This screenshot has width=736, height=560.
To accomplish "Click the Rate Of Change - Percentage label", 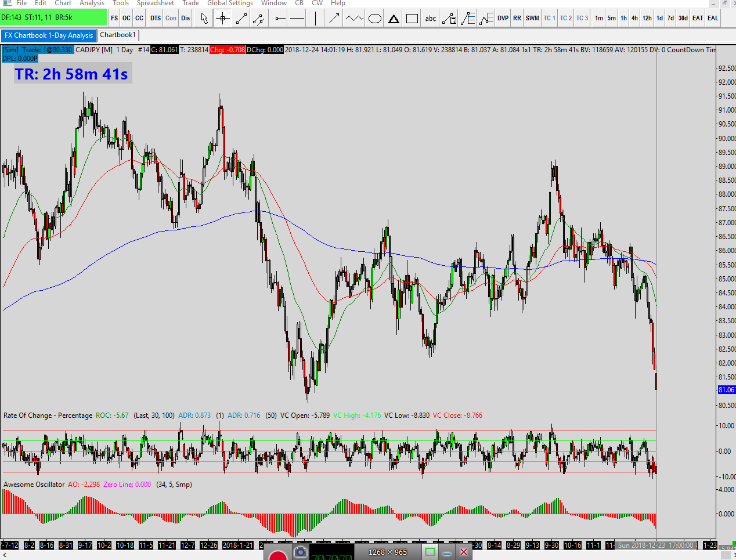I will 48,416.
